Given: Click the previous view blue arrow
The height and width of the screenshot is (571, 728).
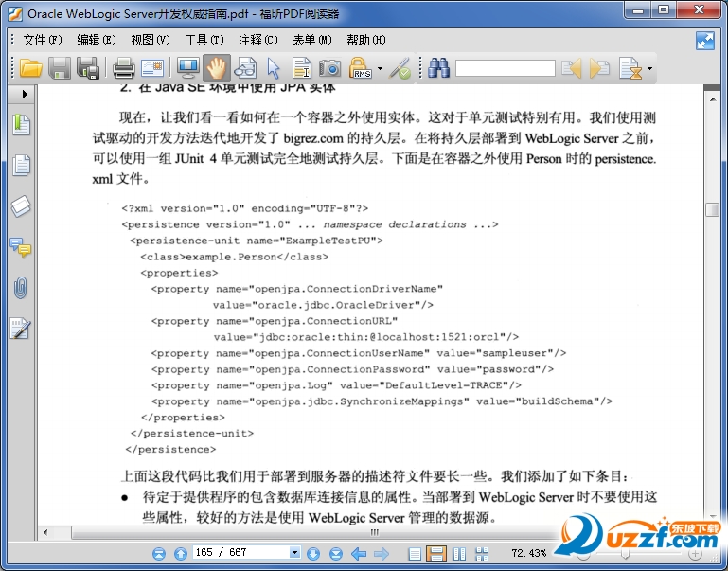Looking at the screenshot, I should point(359,553).
